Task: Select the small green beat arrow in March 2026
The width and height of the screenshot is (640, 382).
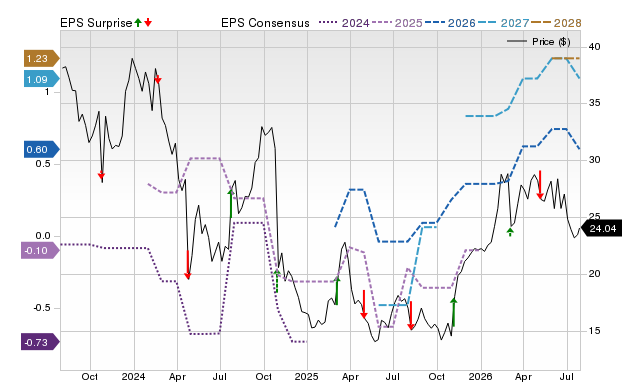Action: pyautogui.click(x=510, y=232)
